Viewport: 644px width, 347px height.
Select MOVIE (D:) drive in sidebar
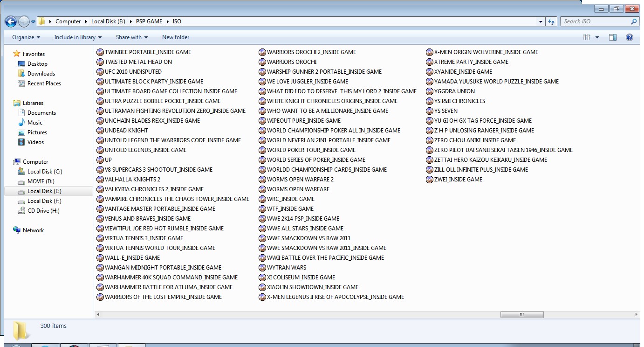pyautogui.click(x=41, y=181)
